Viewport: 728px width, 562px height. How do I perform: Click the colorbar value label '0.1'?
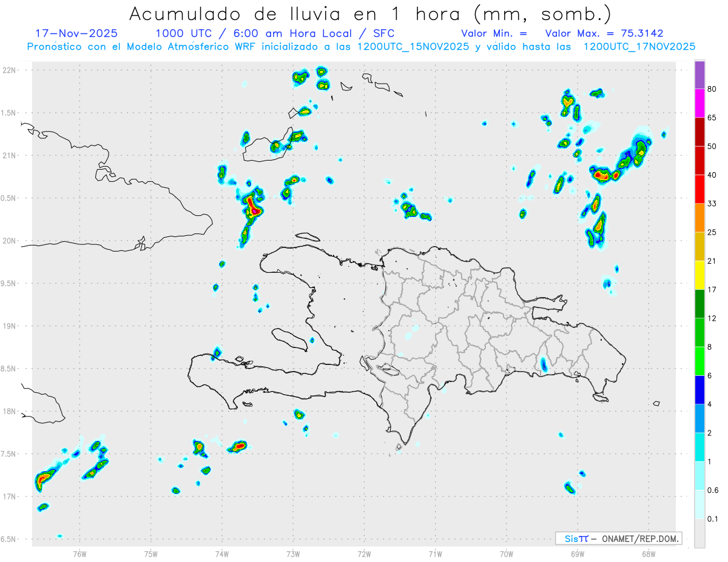713,518
